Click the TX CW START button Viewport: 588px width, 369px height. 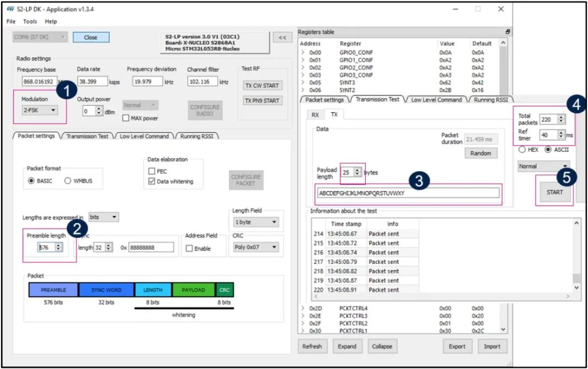pos(262,86)
